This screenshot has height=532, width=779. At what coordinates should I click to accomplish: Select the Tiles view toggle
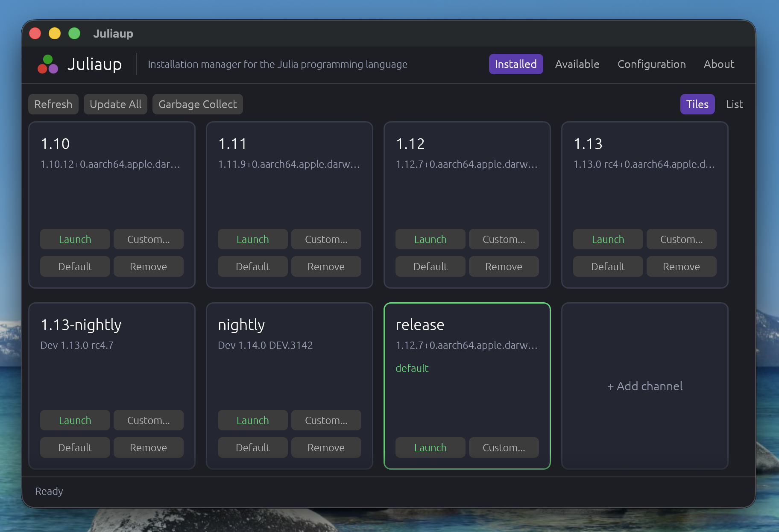tap(697, 104)
